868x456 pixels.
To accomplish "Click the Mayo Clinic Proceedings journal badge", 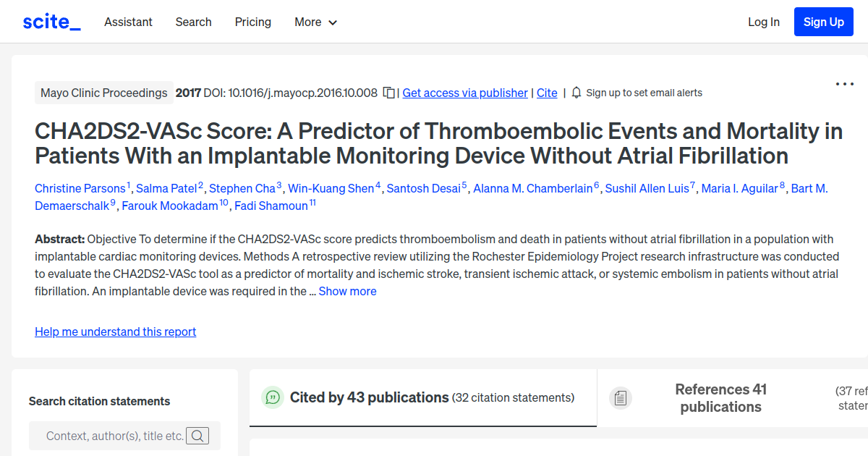I will click(x=103, y=93).
